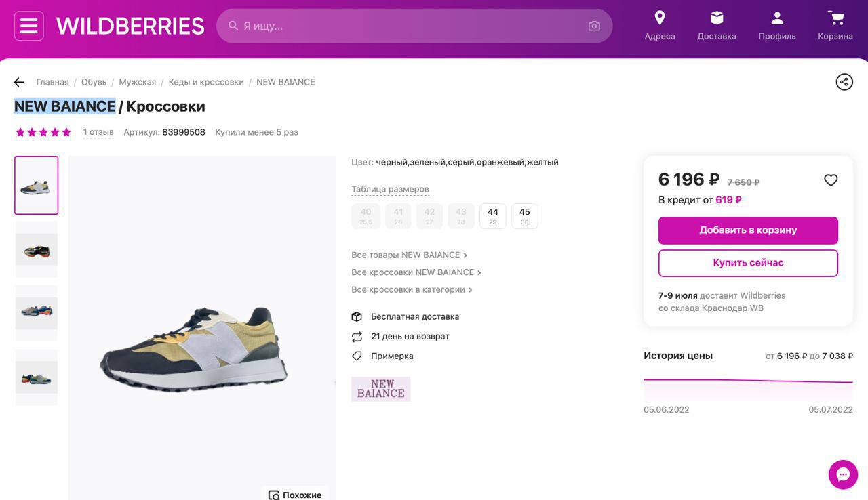Open the Доставка box icon
868x500 pixels.
tap(716, 18)
